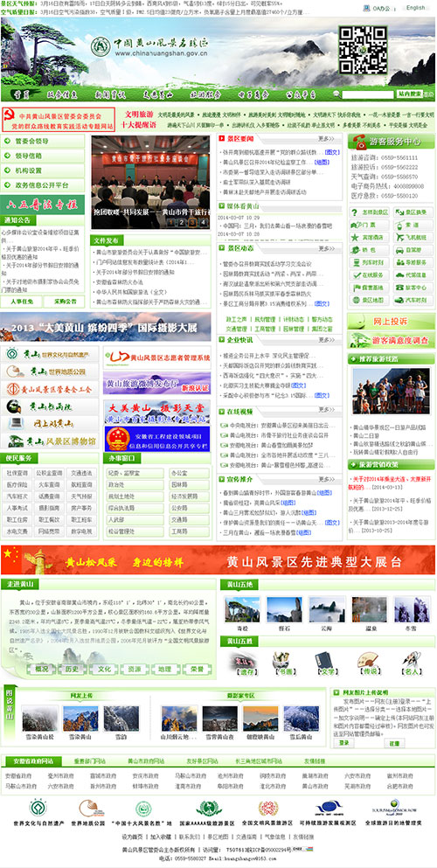
Task: Open the 门票 ticket icon button
Action: (369, 225)
